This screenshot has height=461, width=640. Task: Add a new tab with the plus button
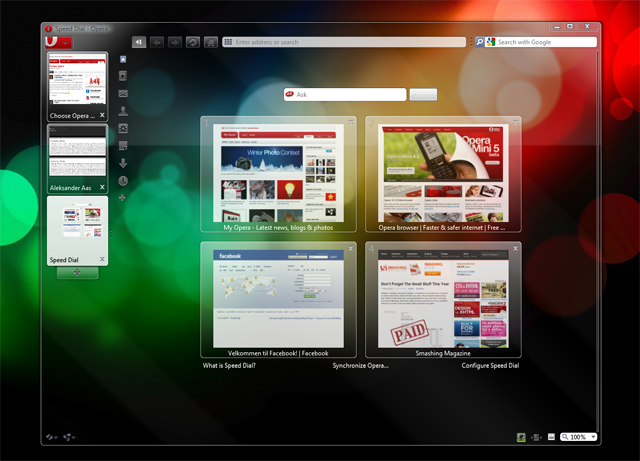tap(78, 272)
